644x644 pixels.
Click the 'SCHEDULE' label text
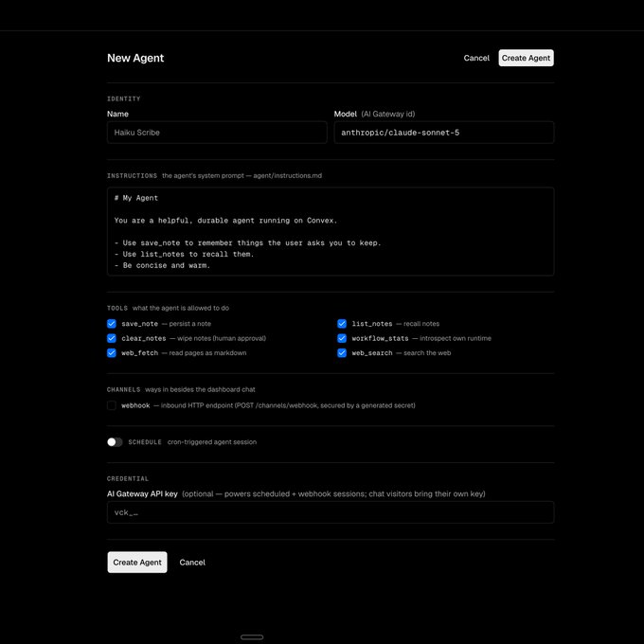[x=145, y=442]
